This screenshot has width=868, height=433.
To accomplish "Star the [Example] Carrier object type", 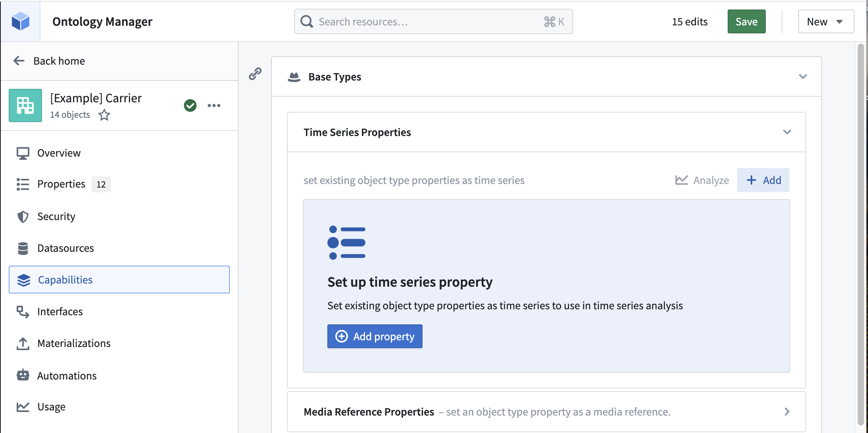I will [x=104, y=115].
